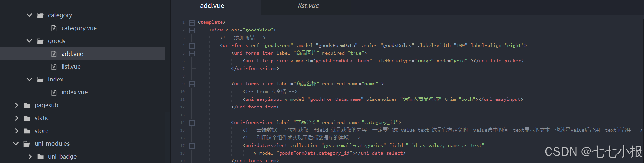
Task: Select the pagesub folder label
Action: pos(46,105)
